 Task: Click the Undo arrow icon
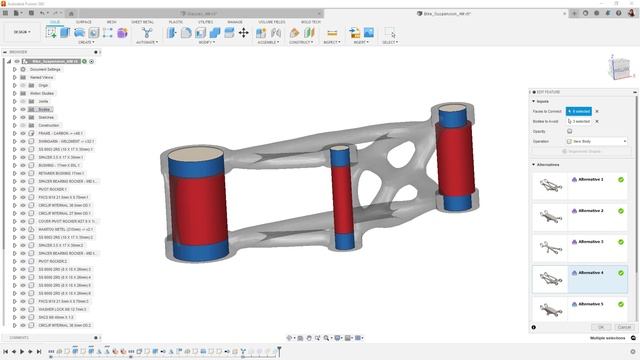point(42,13)
